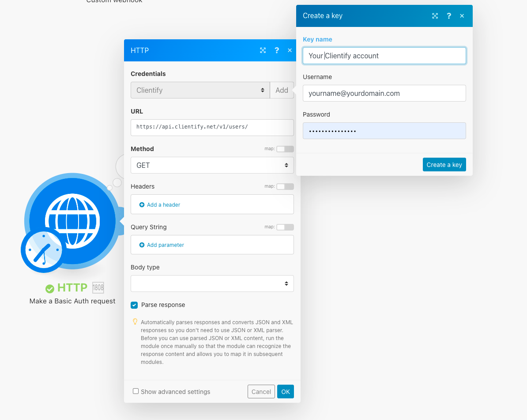
Task: Click into the URL field
Action: [212, 128]
